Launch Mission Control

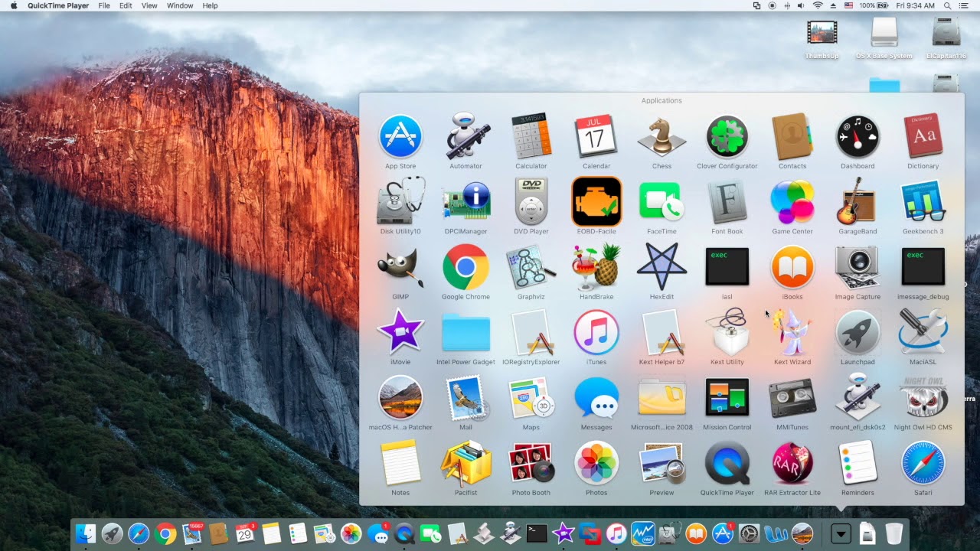[x=727, y=398]
